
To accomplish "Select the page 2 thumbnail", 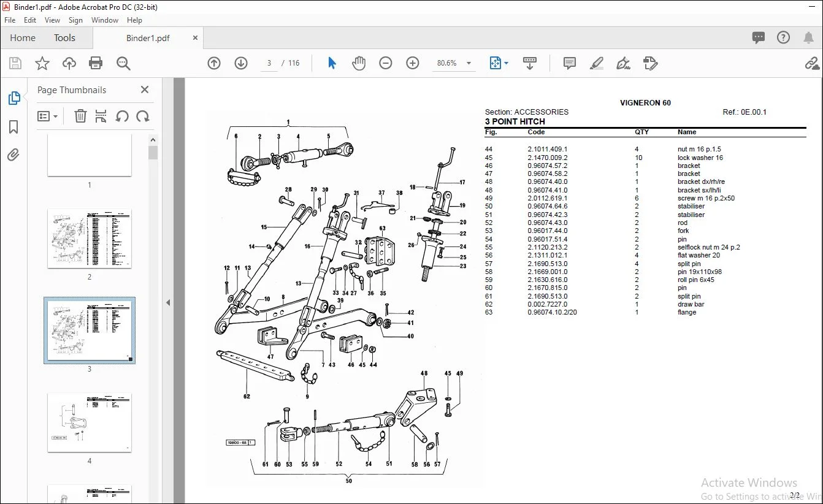I will tap(90, 239).
